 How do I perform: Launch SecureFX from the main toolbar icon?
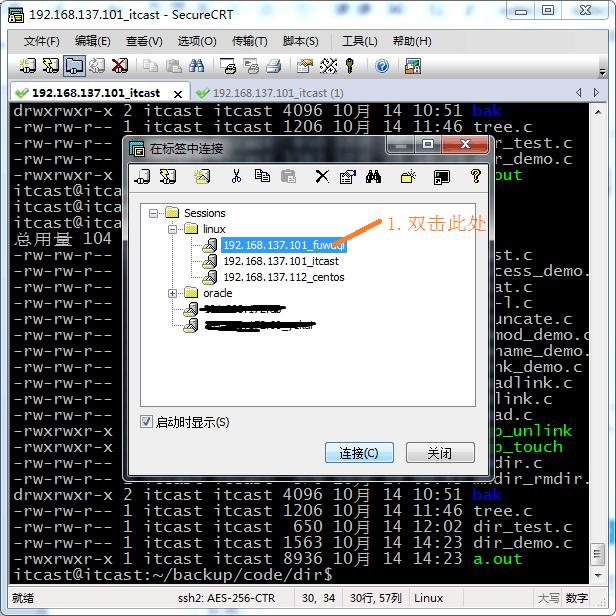click(x=413, y=66)
